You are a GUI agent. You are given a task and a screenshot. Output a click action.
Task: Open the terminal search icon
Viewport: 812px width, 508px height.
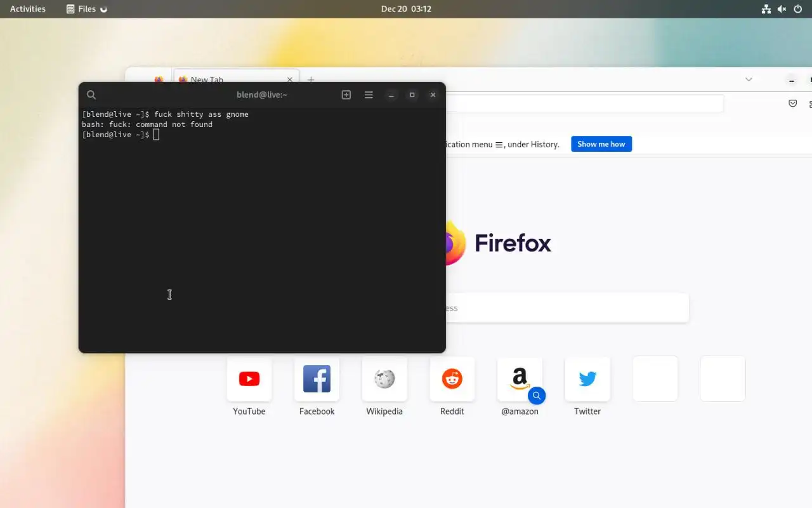[x=91, y=95]
